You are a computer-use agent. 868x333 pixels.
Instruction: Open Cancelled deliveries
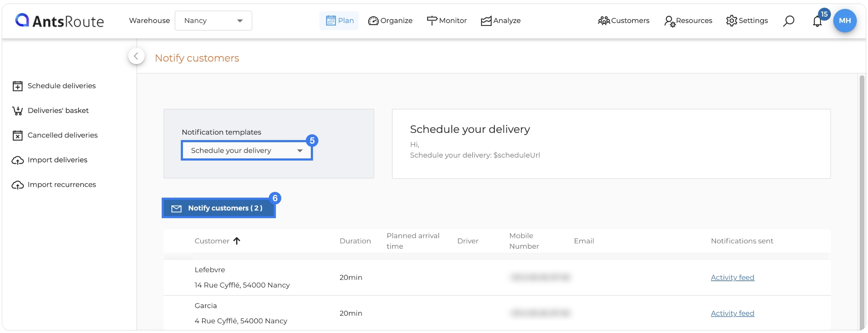55,135
